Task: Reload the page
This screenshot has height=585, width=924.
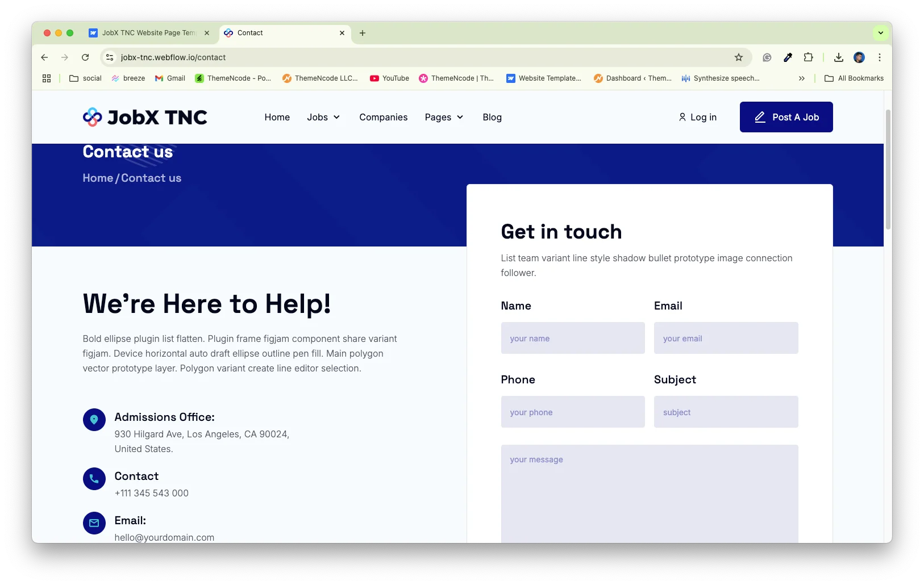Action: [85, 57]
